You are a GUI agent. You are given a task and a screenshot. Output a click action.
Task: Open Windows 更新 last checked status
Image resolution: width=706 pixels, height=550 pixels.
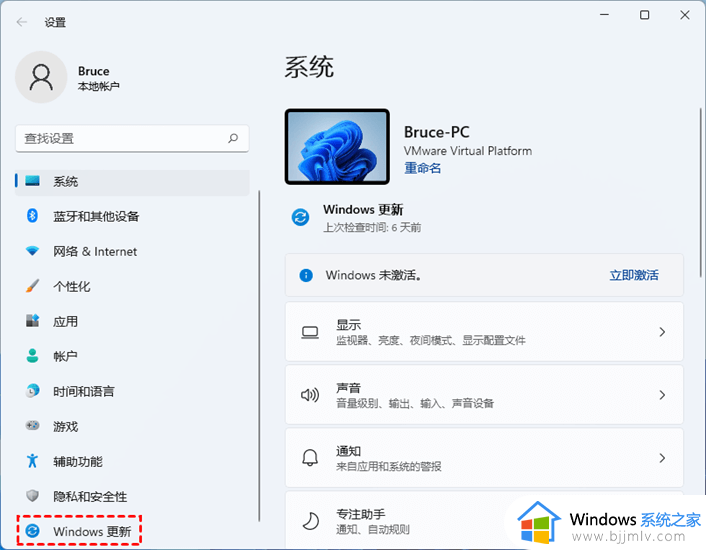click(356, 218)
